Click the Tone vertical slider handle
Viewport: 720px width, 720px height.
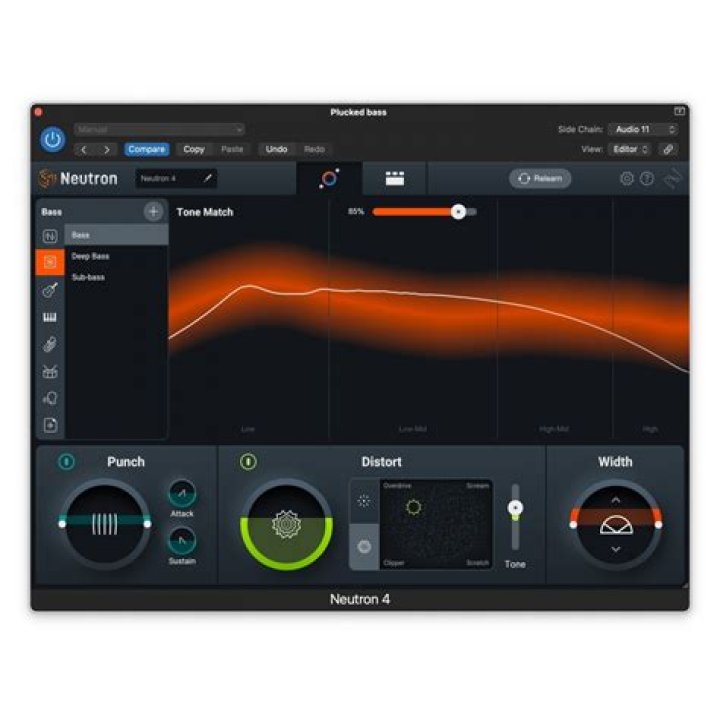tap(515, 508)
